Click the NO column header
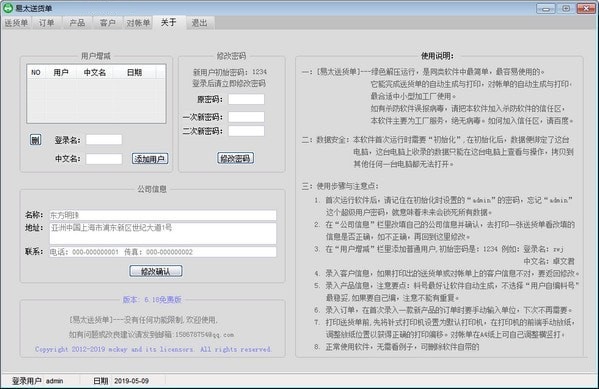 pyautogui.click(x=36, y=72)
